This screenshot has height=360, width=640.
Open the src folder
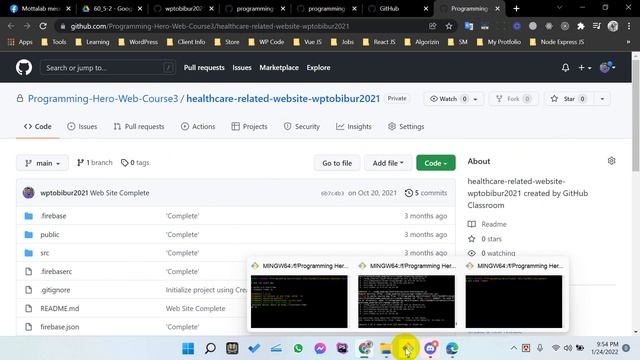pyautogui.click(x=45, y=253)
